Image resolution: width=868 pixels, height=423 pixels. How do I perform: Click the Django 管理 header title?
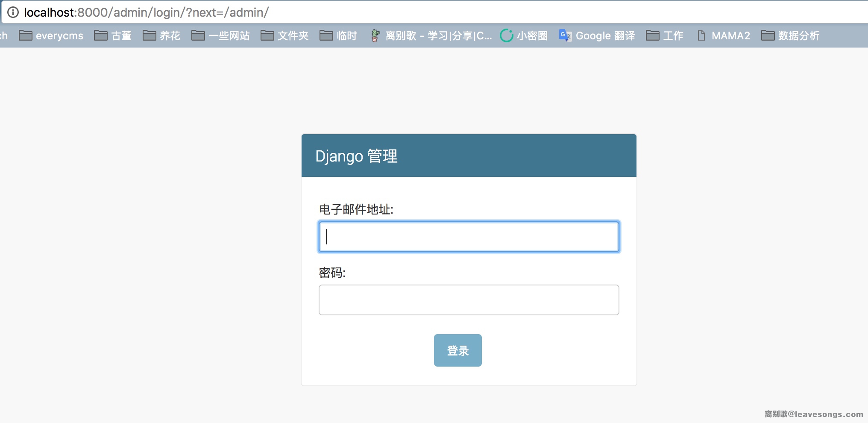(x=356, y=156)
